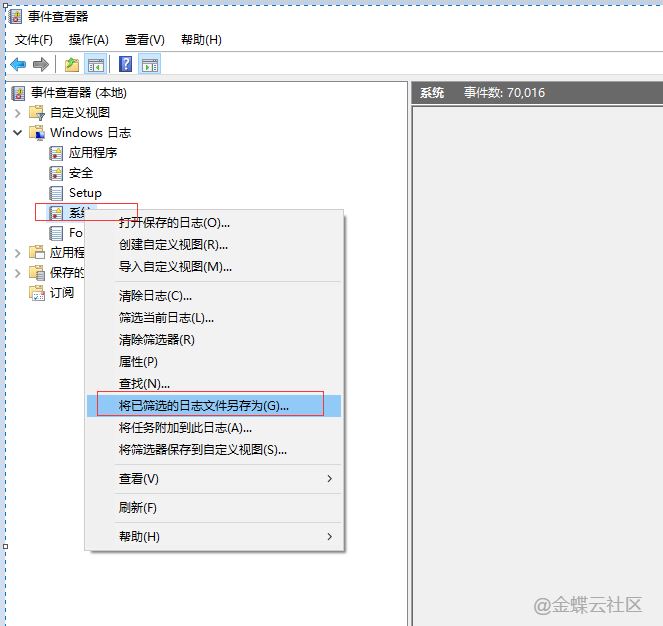Open Help with the question mark icon
Screen dimensions: 663x626
coord(126,65)
